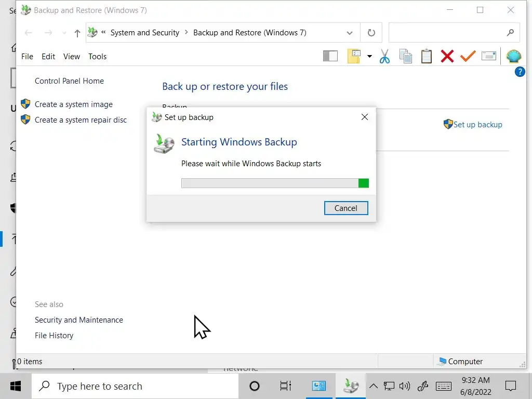The image size is (532, 399).
Task: Click the Control Panel Home link
Action: tap(69, 81)
